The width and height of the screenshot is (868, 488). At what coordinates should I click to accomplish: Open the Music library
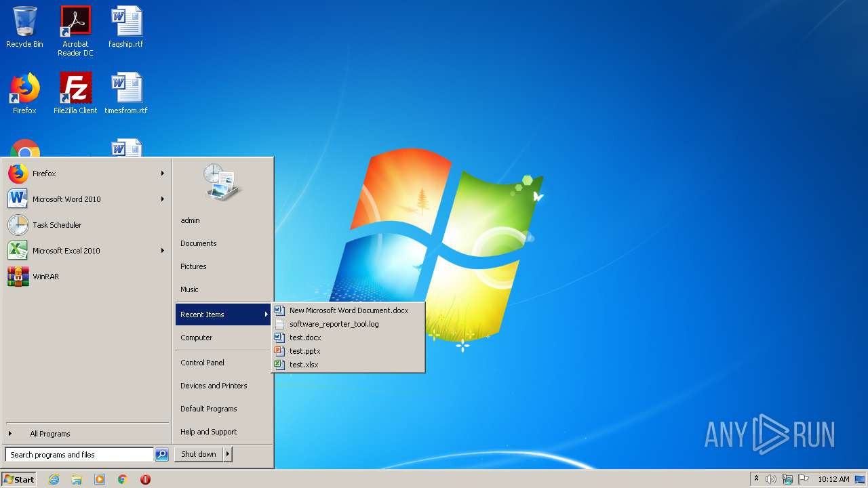click(223, 289)
